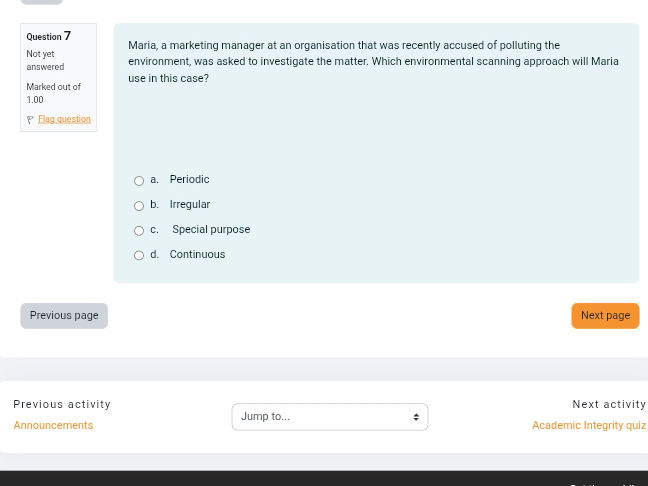Image resolution: width=648 pixels, height=486 pixels.
Task: Click the Question 7 heading
Action: point(48,36)
